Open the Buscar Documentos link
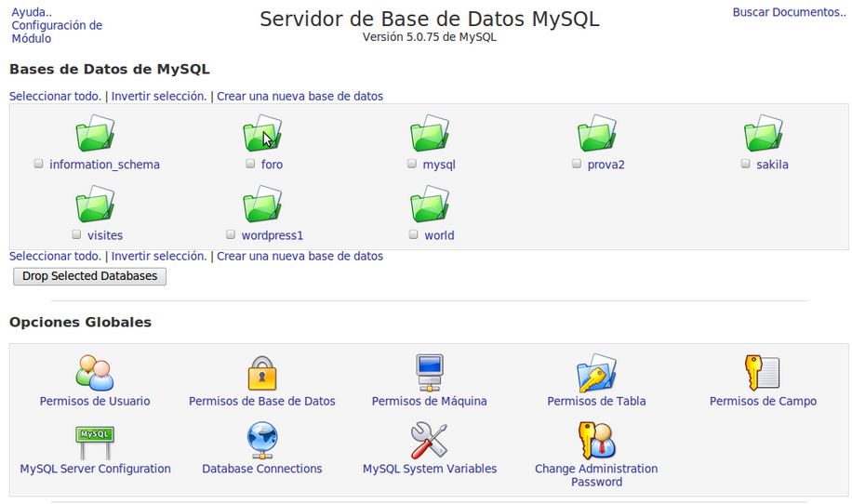 [789, 12]
